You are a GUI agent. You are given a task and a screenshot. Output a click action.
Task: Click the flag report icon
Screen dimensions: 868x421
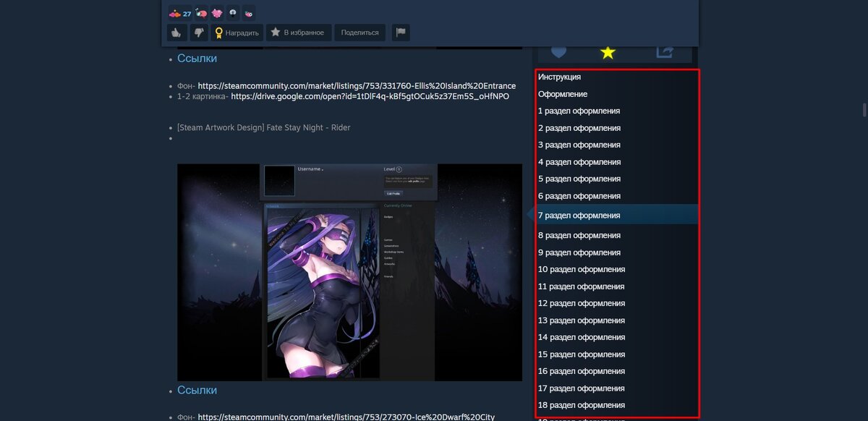click(x=400, y=33)
